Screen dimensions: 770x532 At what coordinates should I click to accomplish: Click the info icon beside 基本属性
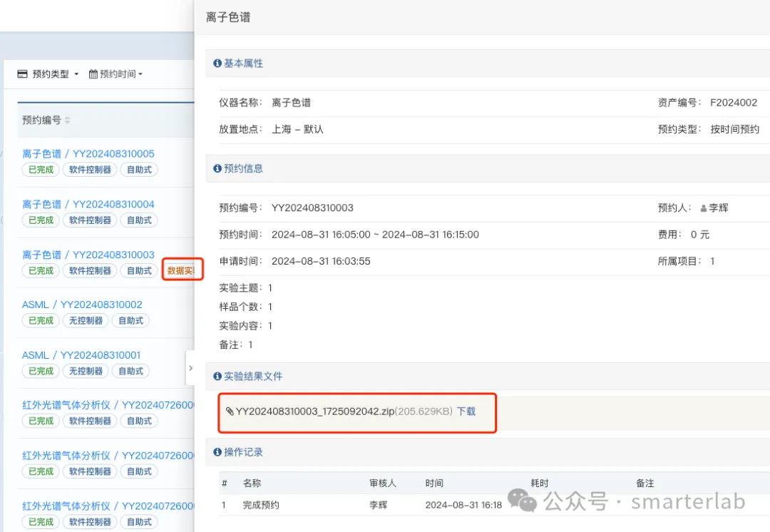tap(217, 63)
